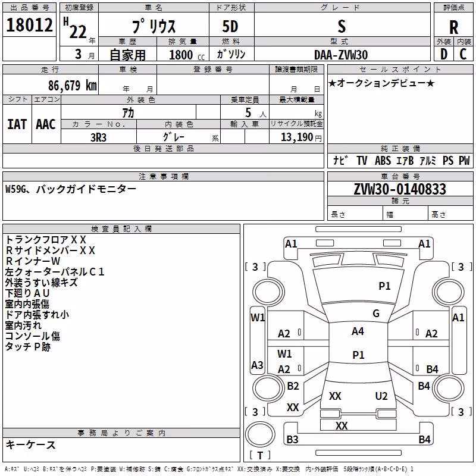The width and height of the screenshot is (476, 476).
Task: Select the 高さ dimension field
Action: (450, 214)
